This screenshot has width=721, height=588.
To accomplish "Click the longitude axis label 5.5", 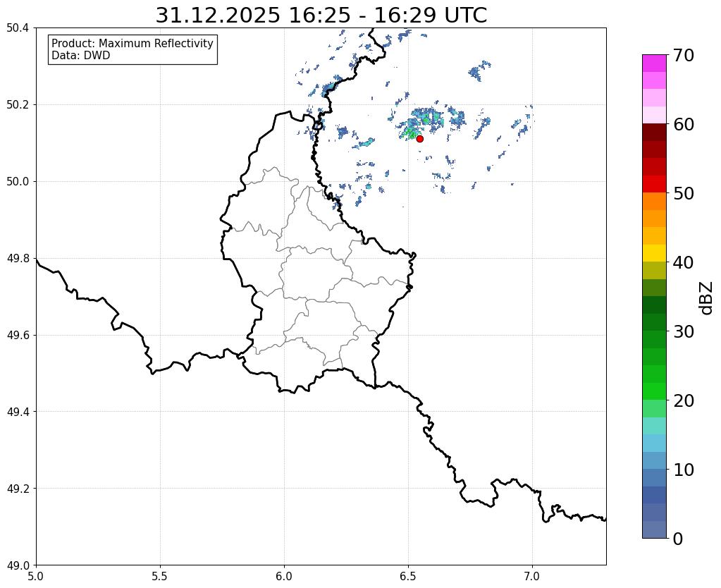I will (x=160, y=576).
